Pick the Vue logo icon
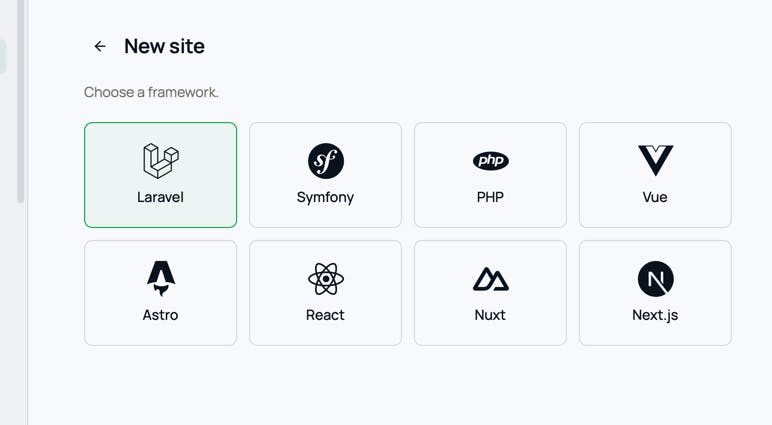 pos(655,161)
